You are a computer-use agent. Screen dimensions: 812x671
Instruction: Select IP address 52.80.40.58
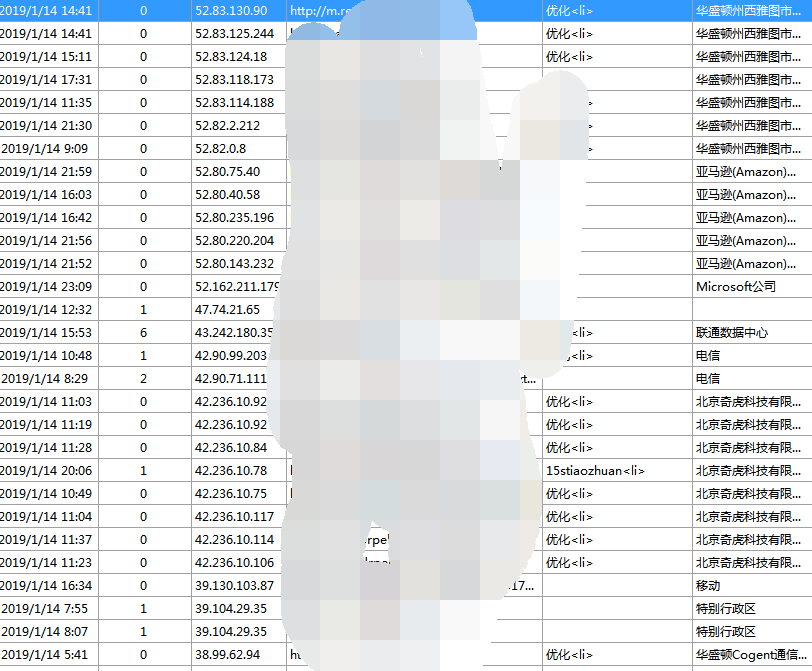click(x=227, y=195)
